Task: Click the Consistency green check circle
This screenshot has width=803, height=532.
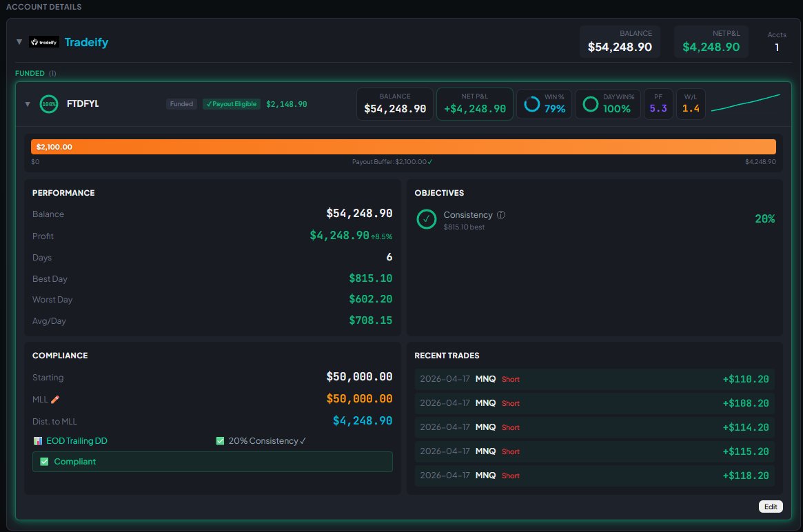Action: coord(426,219)
